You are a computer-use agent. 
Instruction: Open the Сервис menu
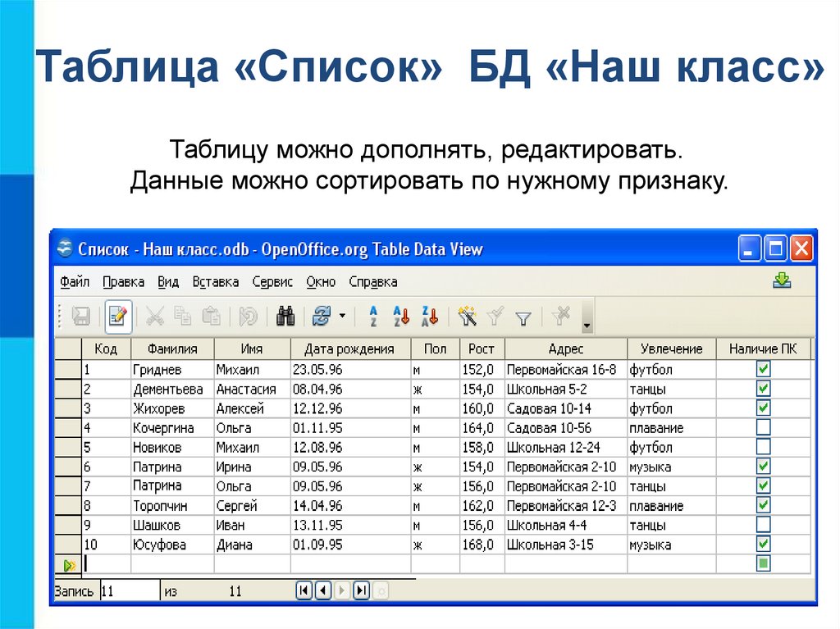pos(272,282)
